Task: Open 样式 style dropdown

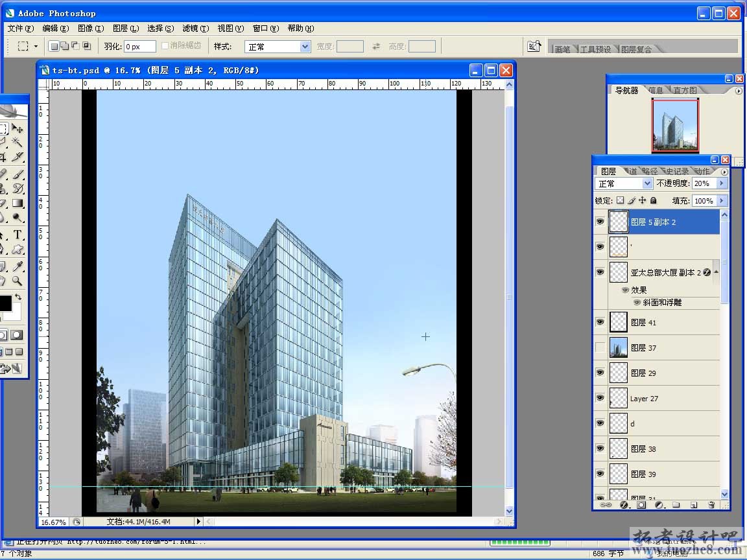Action: point(305,46)
